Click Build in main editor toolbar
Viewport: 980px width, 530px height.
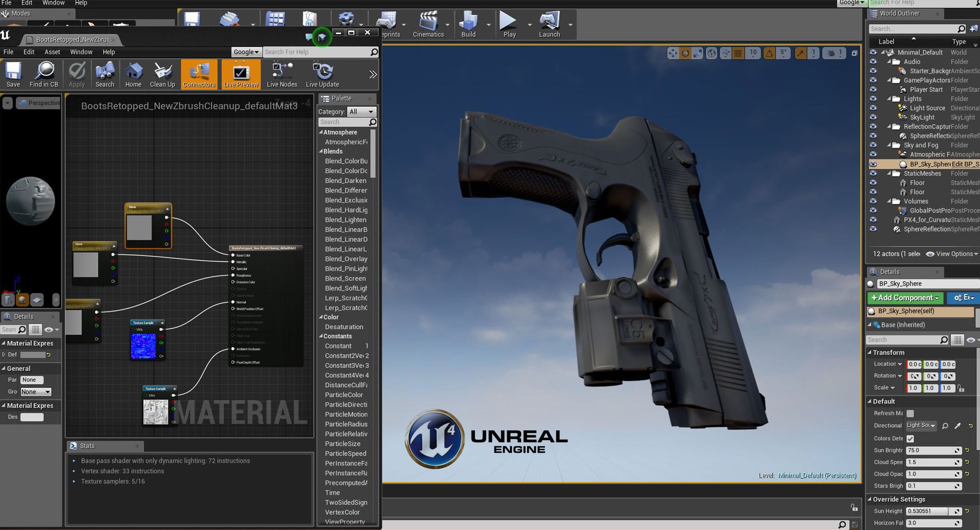[468, 25]
